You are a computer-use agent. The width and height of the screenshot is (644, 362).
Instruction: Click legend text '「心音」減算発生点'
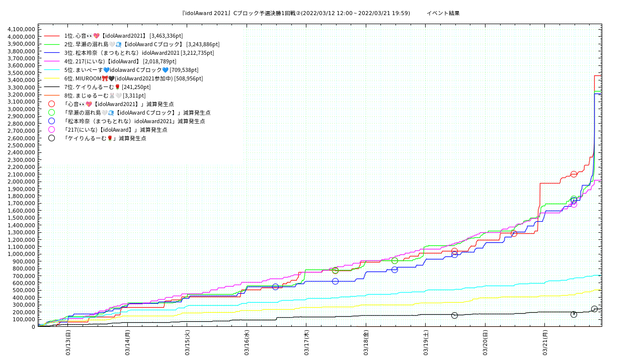coord(119,104)
